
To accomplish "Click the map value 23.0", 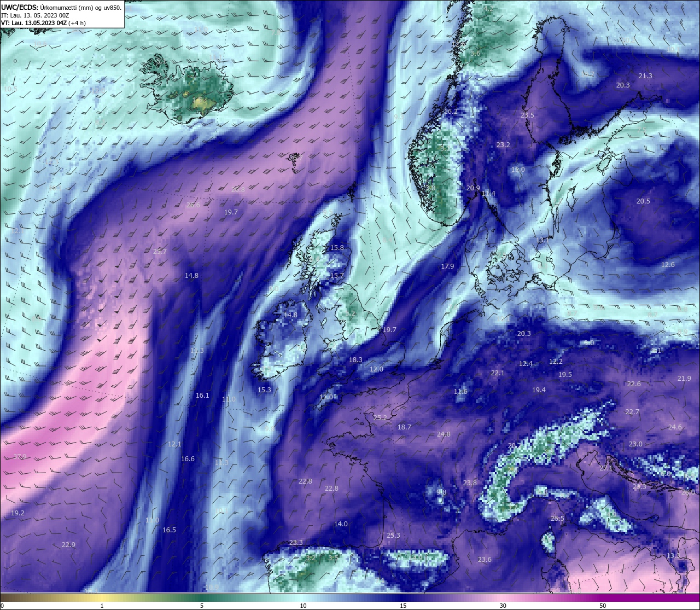I will pyautogui.click(x=635, y=444).
